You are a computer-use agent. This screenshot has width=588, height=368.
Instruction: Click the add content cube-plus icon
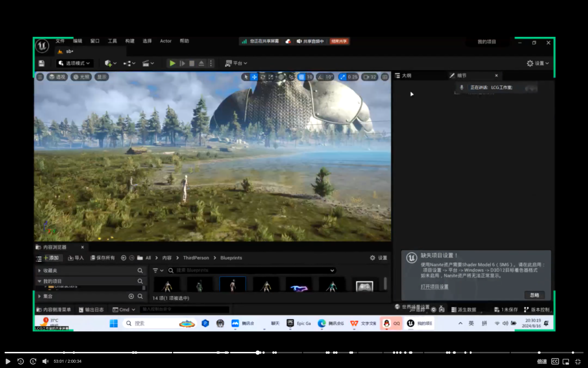tap(109, 63)
